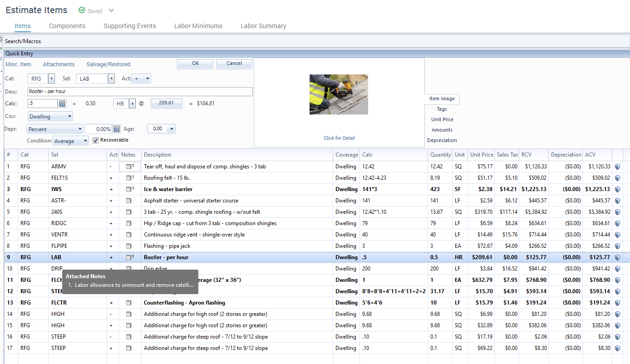Open the Condition Average dropdown
Screen dimensions: 630x364
[85, 141]
